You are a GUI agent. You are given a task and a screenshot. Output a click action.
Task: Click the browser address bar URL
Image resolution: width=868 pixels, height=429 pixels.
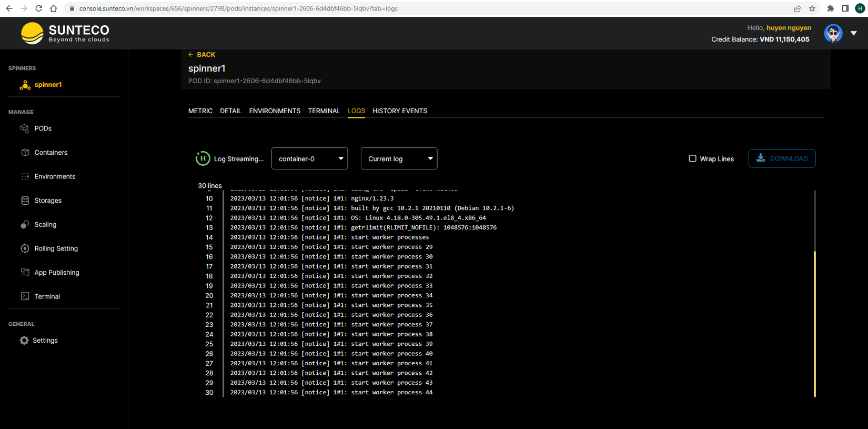tap(238, 8)
